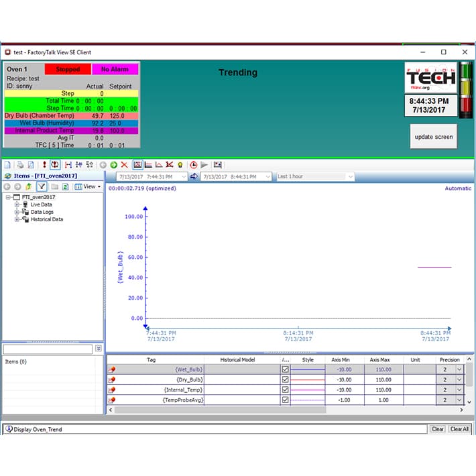Click the print icon in trend toolbar
This screenshot has height=476, width=476.
(x=20, y=165)
